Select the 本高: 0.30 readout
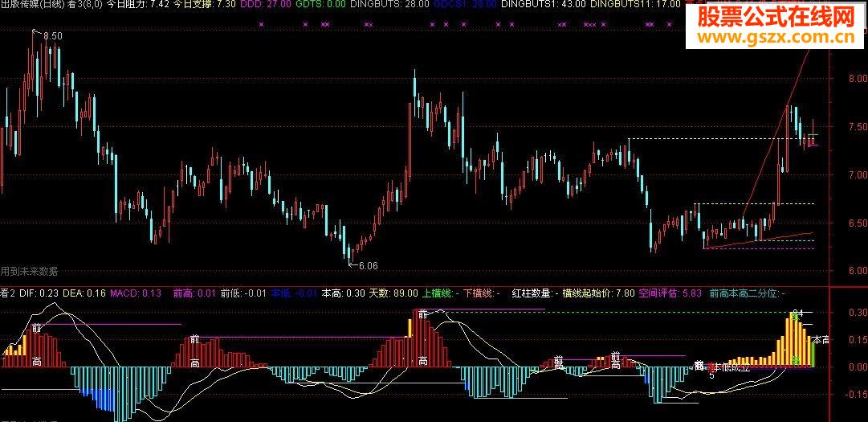 click(x=344, y=293)
